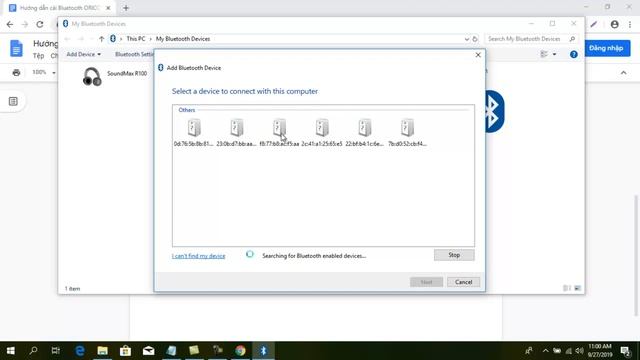Open the Add Device dropdown menu
This screenshot has width=640, height=360.
pos(83,54)
